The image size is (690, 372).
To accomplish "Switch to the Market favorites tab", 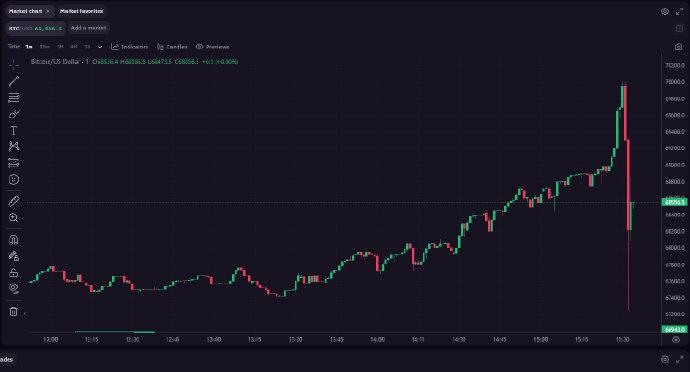I will pyautogui.click(x=81, y=11).
